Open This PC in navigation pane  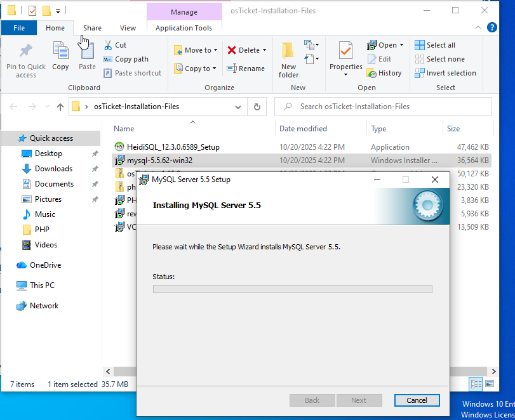click(42, 285)
